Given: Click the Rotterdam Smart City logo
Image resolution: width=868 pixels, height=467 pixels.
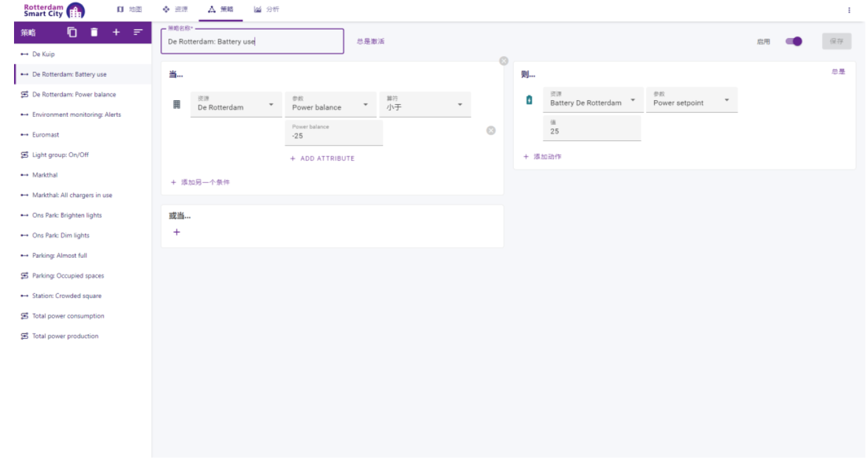Looking at the screenshot, I should pos(53,10).
